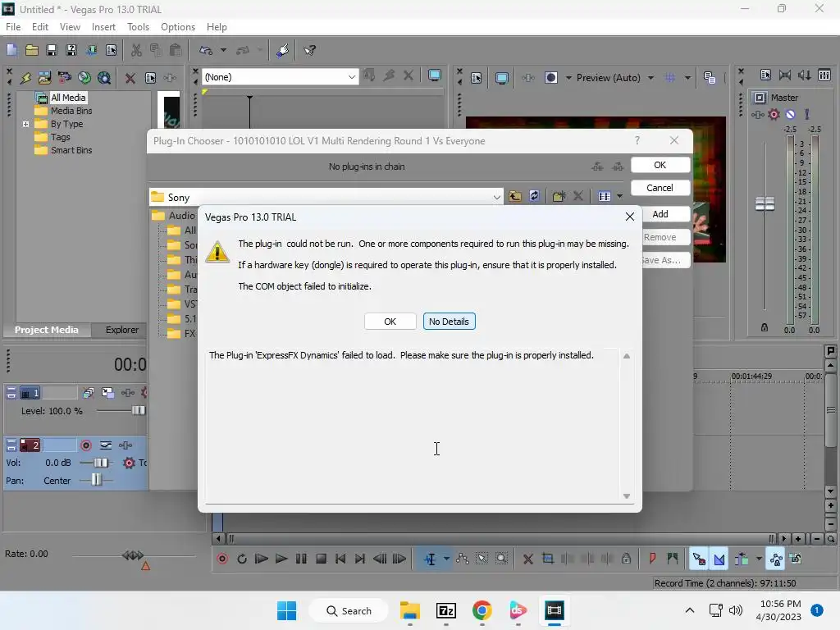
Task: Refresh plug-in list in Plug-In Chooser
Action: tap(534, 196)
